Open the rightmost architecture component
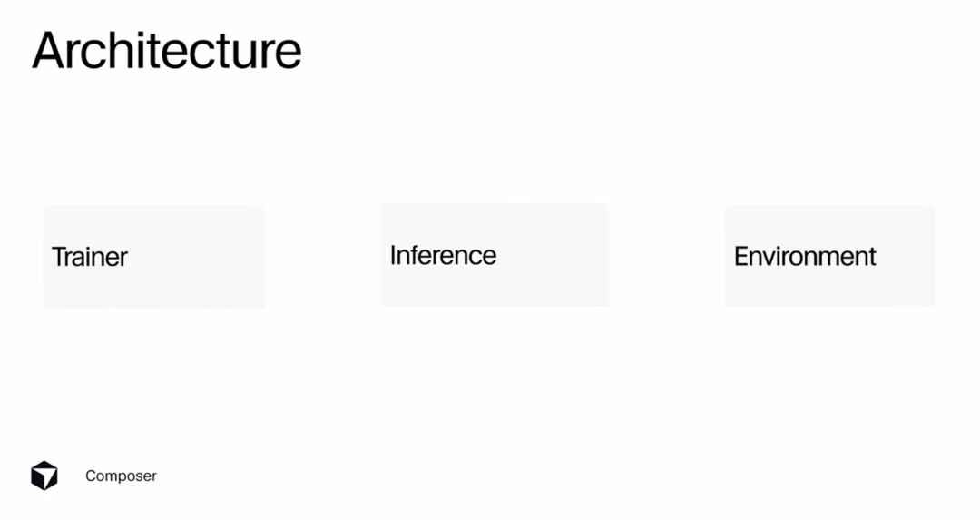This screenshot has width=980, height=520. click(829, 256)
